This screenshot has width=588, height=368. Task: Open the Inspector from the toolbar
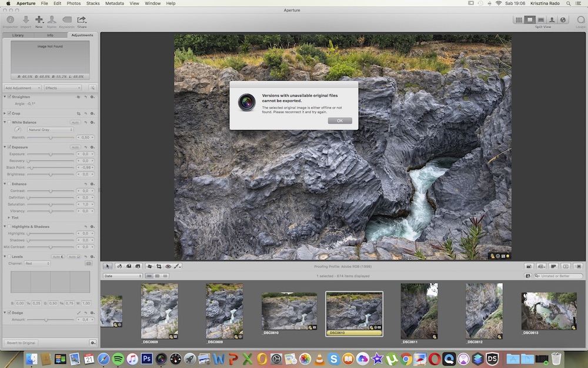click(10, 20)
